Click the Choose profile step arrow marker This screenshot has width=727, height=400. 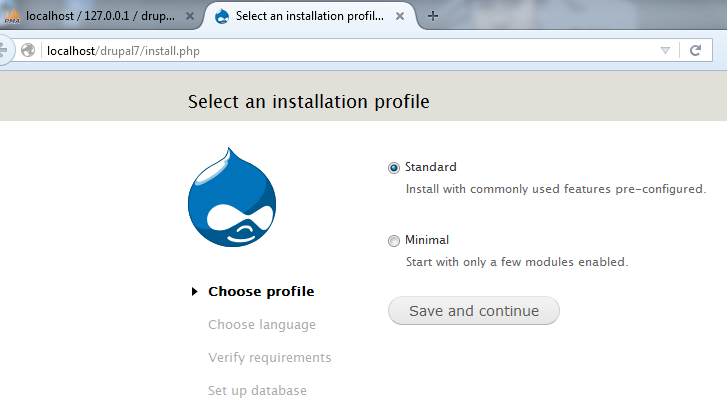(x=195, y=292)
